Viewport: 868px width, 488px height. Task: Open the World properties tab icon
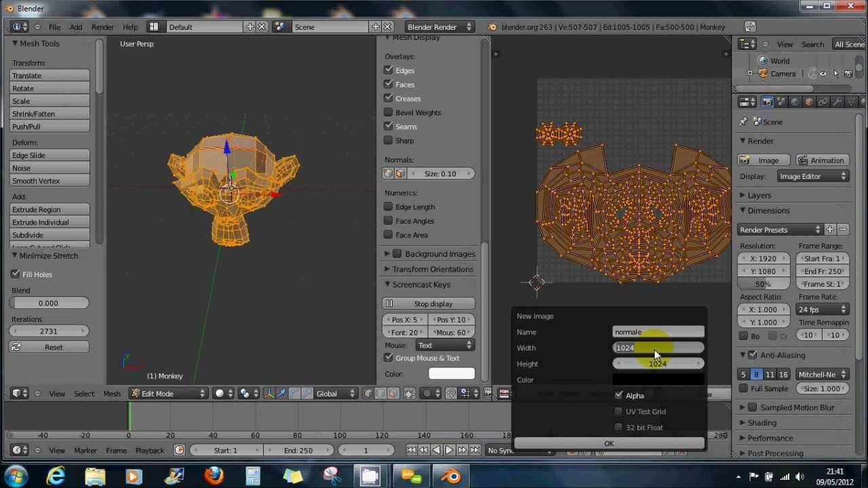pyautogui.click(x=795, y=102)
